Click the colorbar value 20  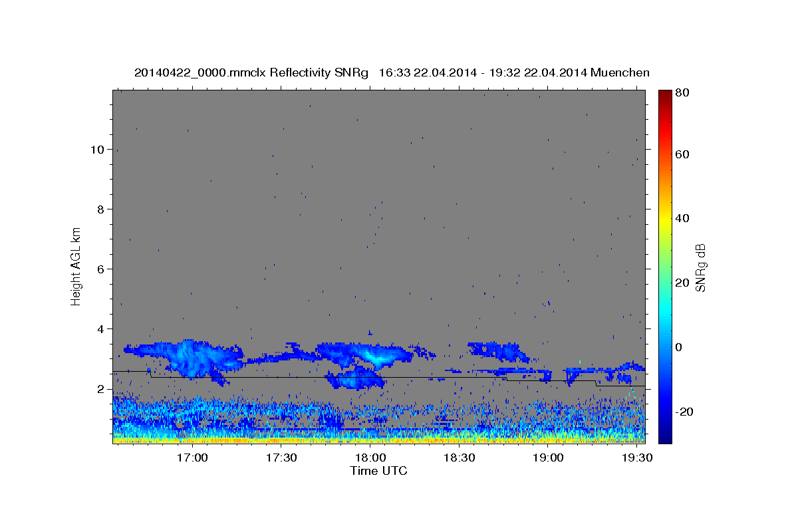pos(682,283)
